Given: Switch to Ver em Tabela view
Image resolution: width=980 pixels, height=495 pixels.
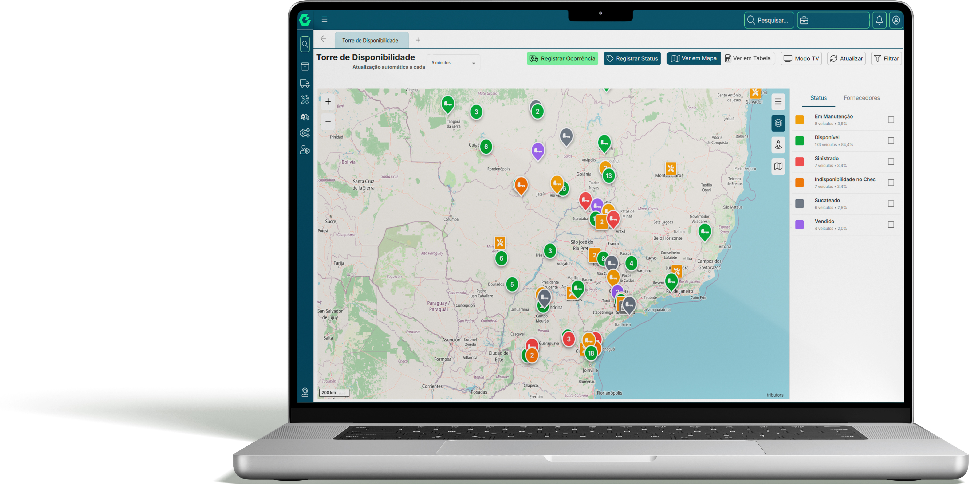Looking at the screenshot, I should coord(747,58).
